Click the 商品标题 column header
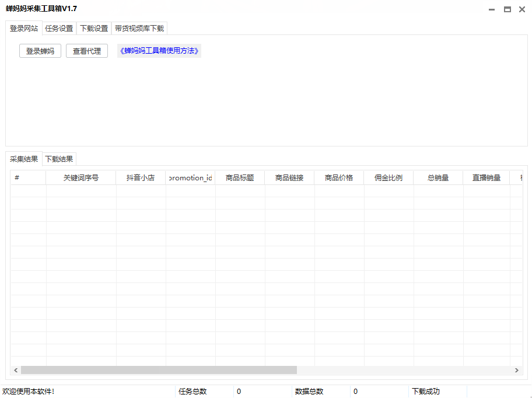This screenshot has width=532, height=398. click(x=240, y=178)
